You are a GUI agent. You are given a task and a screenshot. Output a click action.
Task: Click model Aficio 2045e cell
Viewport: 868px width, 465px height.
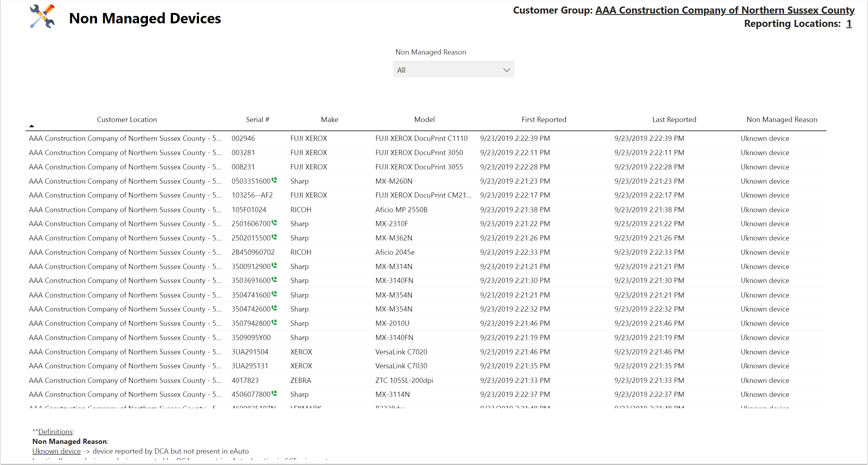click(x=395, y=252)
